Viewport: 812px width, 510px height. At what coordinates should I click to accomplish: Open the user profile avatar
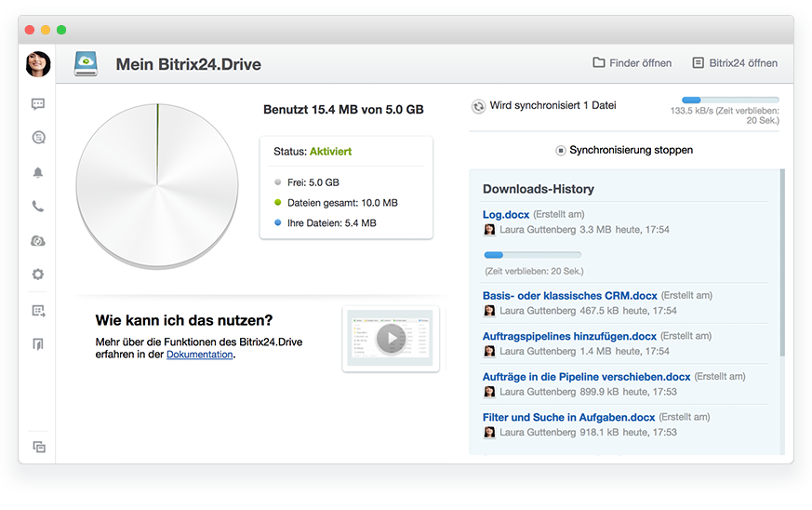pyautogui.click(x=38, y=64)
